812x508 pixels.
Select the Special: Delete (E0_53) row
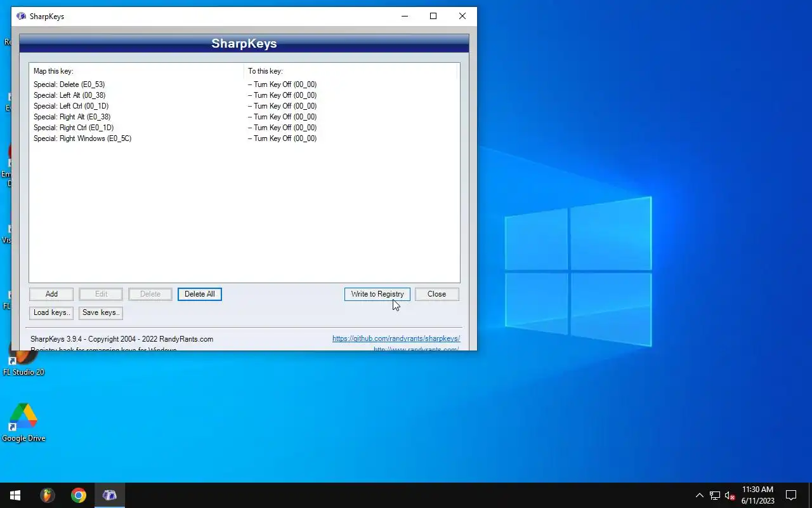pyautogui.click(x=244, y=84)
